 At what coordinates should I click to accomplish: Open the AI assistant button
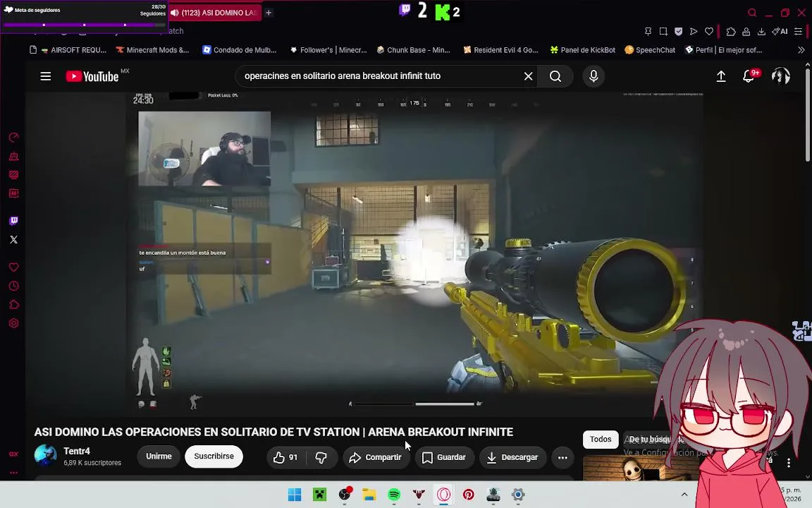(780, 32)
